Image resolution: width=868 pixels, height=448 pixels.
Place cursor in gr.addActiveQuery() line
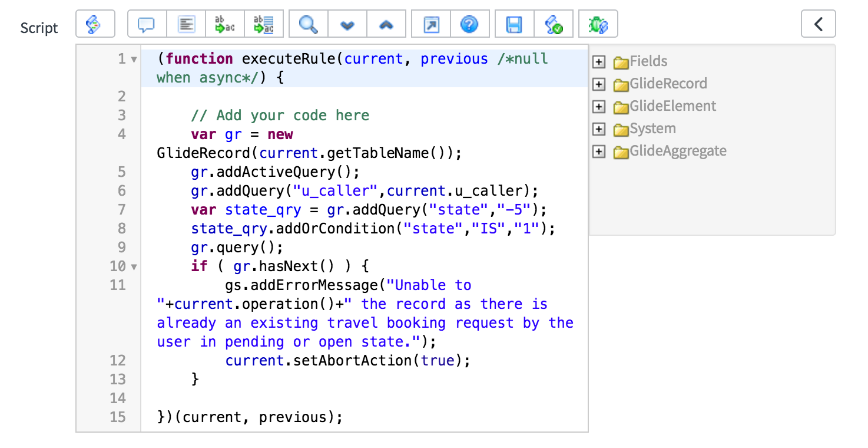click(x=275, y=172)
